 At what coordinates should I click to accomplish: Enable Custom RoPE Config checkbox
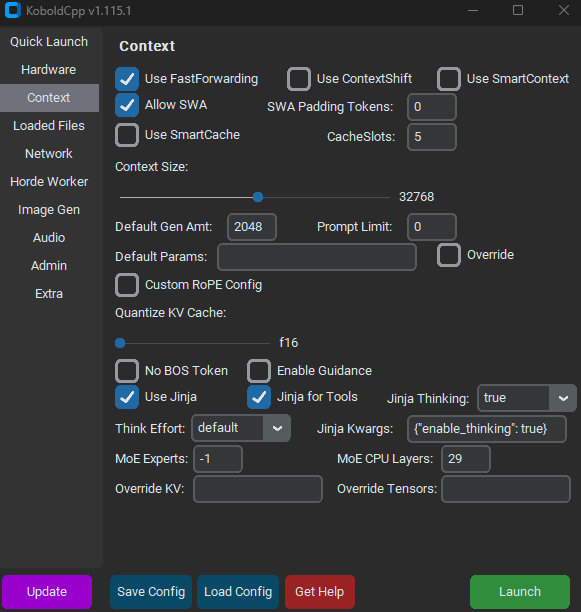[127, 285]
